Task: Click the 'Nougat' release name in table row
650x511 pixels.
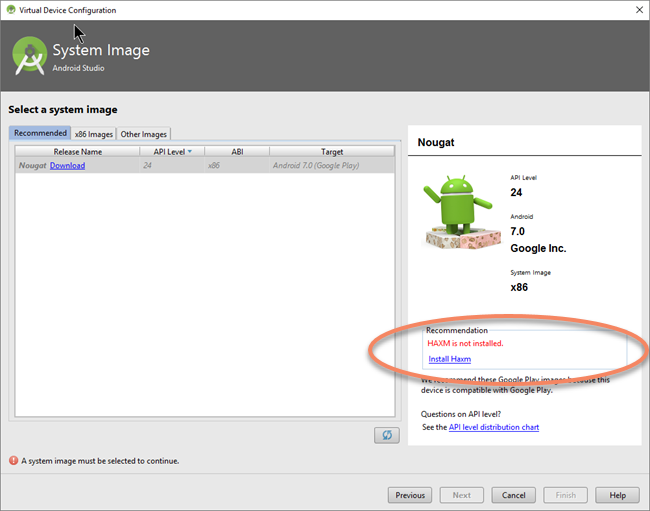Action: 32,165
